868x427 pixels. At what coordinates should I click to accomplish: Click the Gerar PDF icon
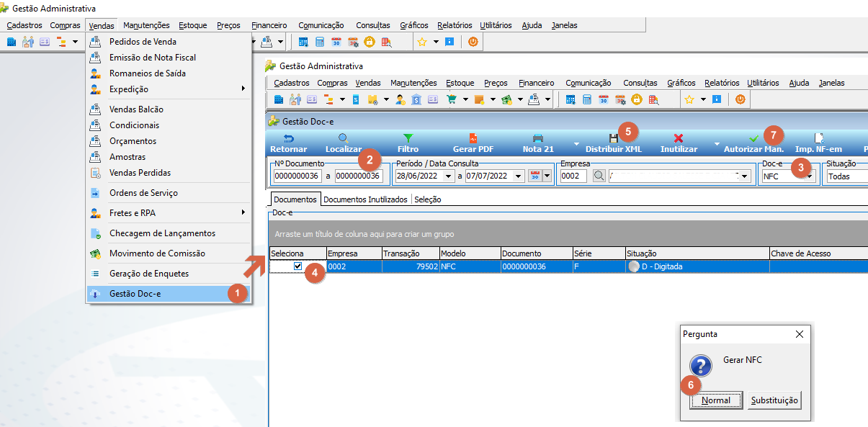[x=473, y=138]
